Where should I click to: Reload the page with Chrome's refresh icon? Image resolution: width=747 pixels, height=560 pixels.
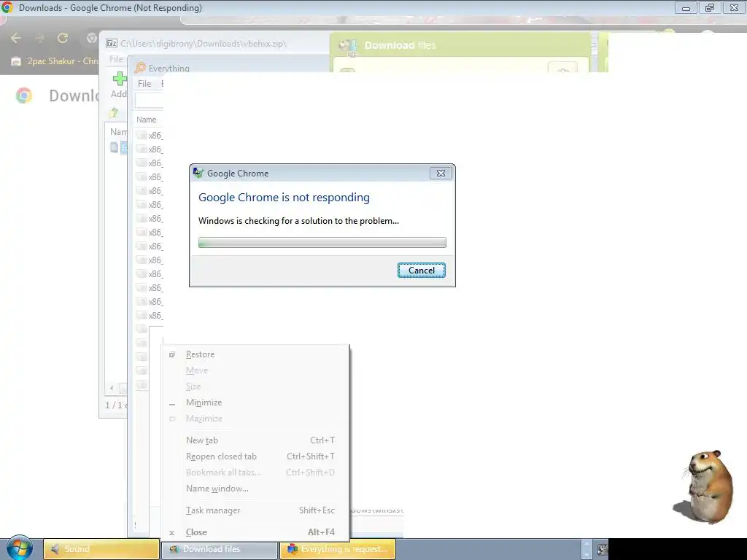point(63,38)
